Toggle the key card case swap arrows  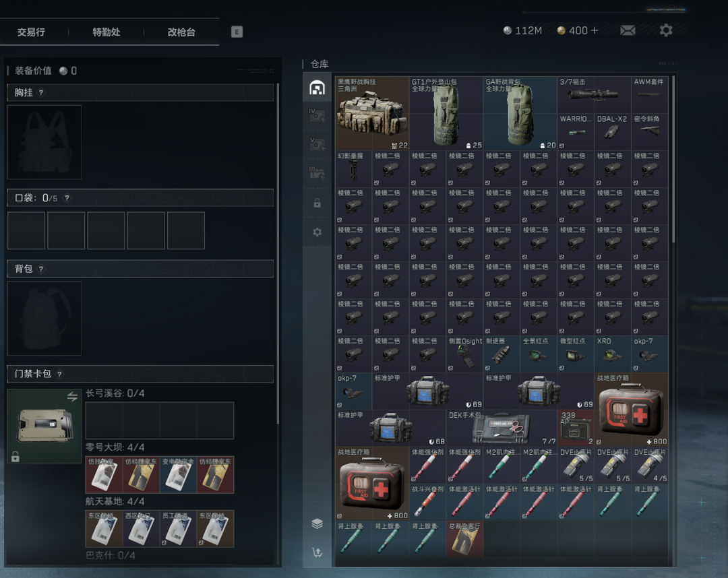(x=72, y=397)
